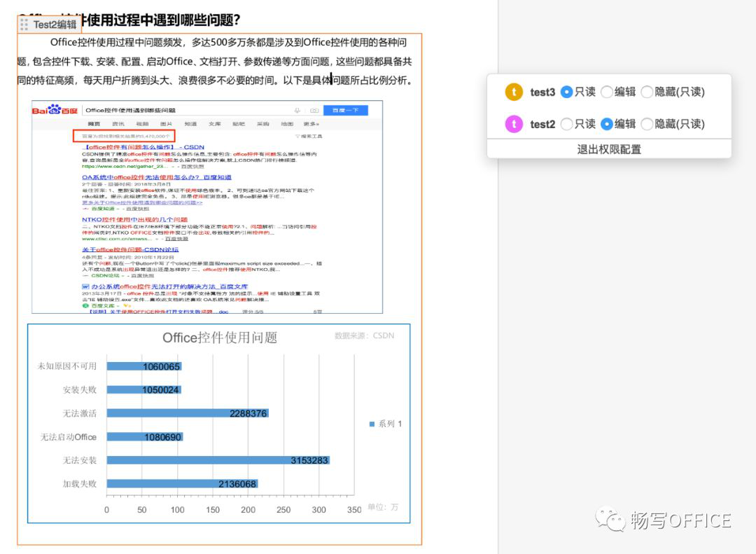
Task: Select 编辑 for test3
Action: click(x=607, y=92)
